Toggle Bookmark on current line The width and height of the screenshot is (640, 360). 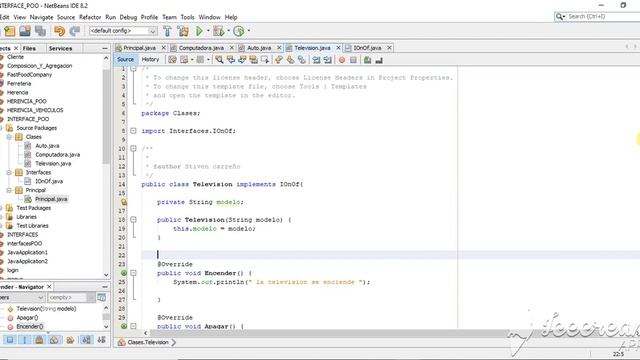302,60
